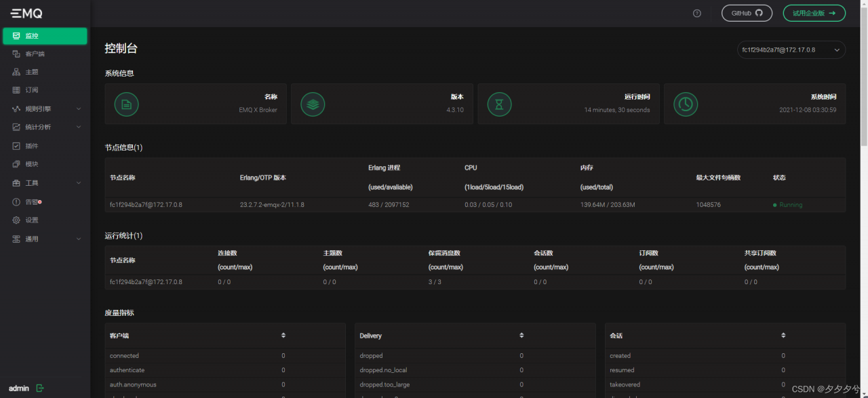868x398 pixels.
Task: Click the 工具 toolbox icon
Action: [16, 183]
